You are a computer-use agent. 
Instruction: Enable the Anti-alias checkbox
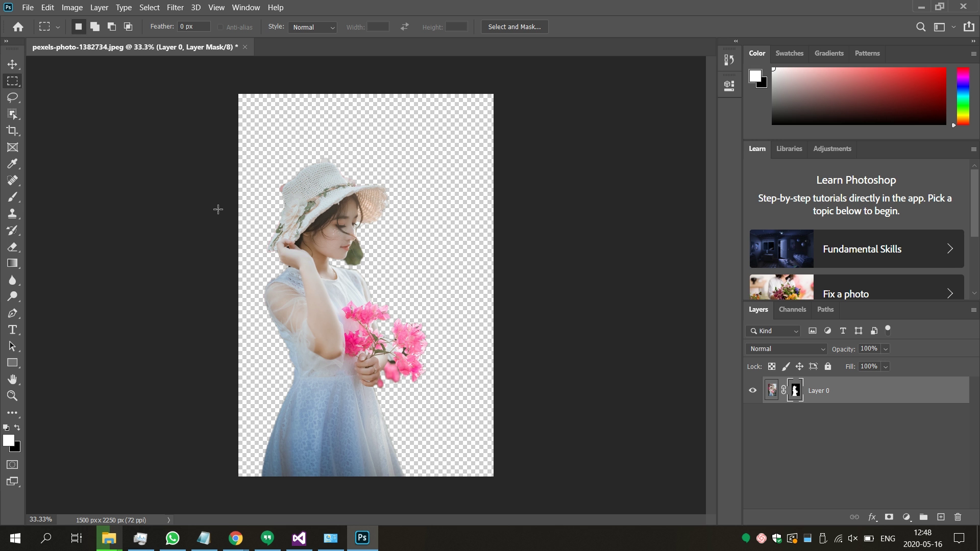pos(220,27)
